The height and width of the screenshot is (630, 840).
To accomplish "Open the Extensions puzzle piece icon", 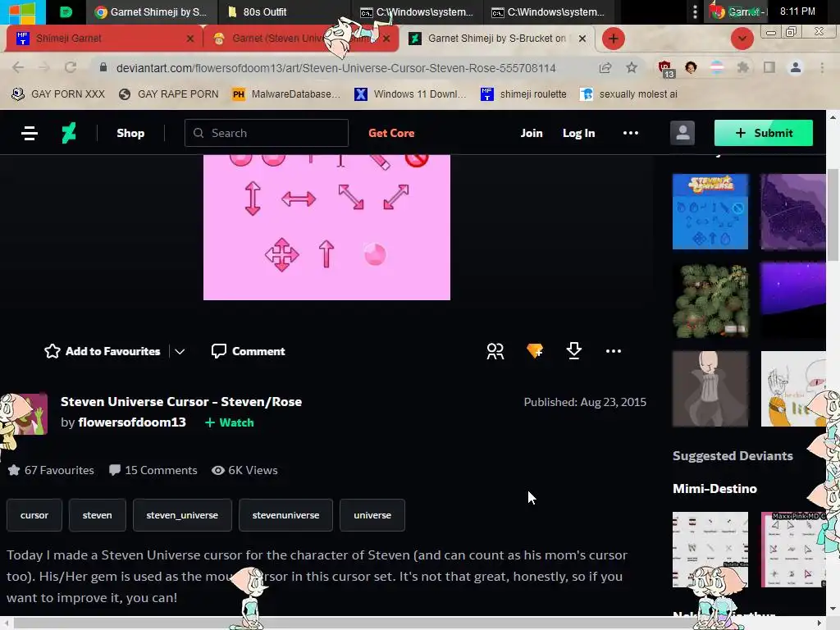I will [743, 67].
